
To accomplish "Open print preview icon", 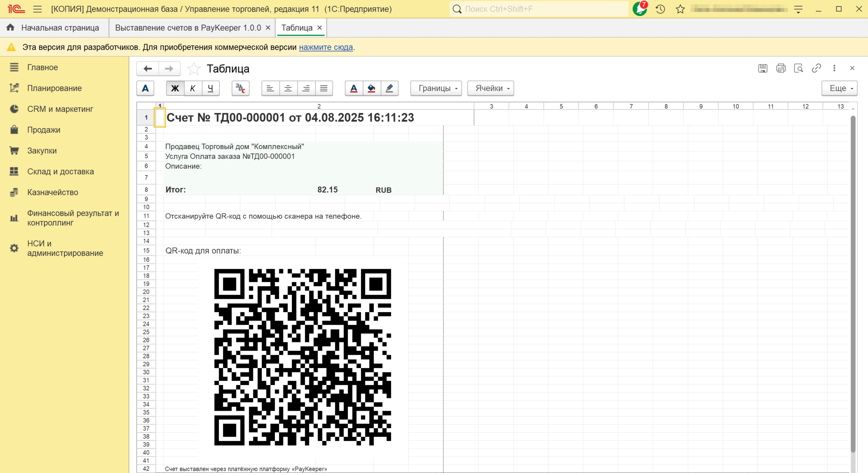I will [x=798, y=68].
